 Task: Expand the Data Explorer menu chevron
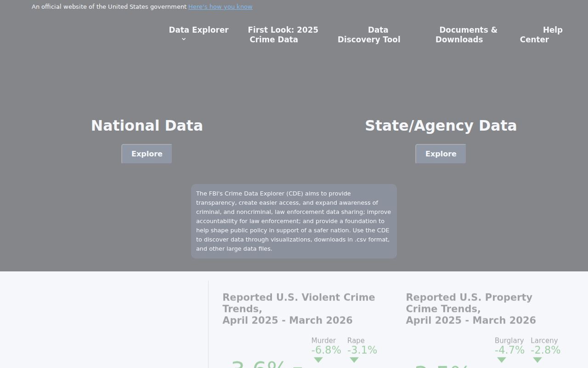click(184, 40)
